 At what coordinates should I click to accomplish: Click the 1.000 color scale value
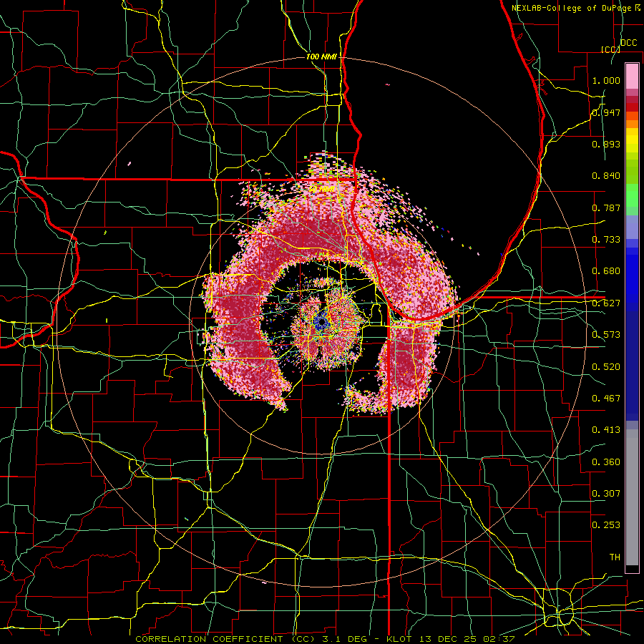(606, 80)
